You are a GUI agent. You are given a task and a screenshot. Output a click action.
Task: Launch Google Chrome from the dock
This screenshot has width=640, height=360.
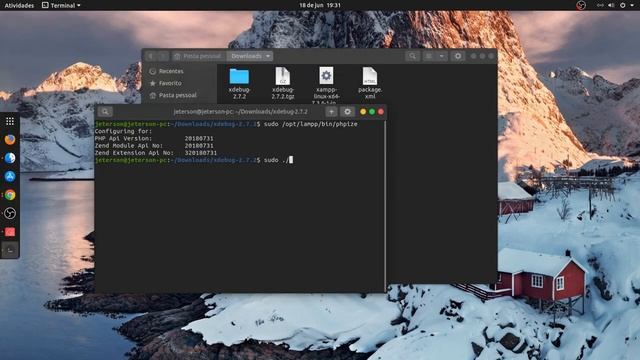click(x=10, y=195)
